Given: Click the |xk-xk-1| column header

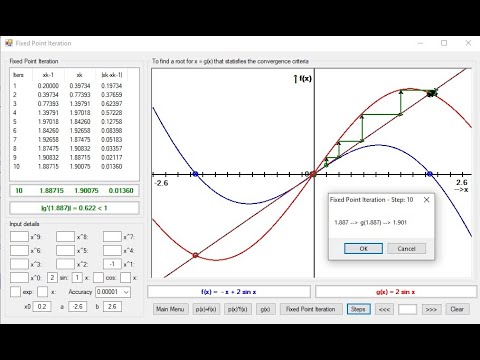Looking at the screenshot, I should click(x=112, y=75).
